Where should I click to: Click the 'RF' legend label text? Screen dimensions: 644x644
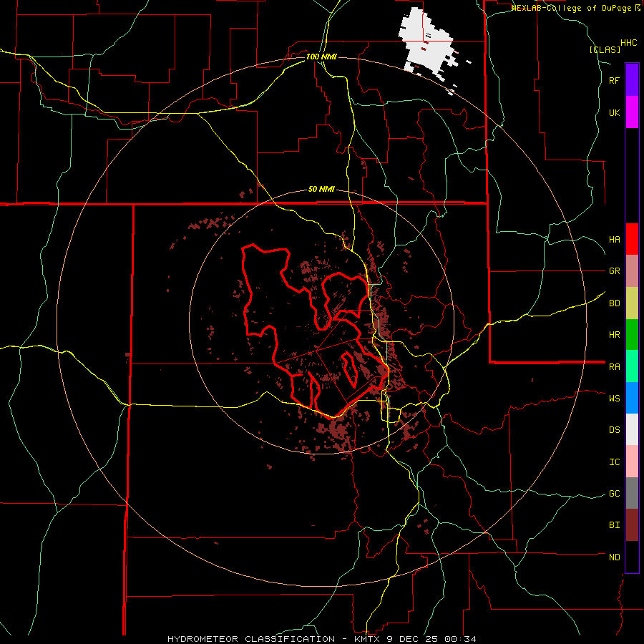click(614, 80)
